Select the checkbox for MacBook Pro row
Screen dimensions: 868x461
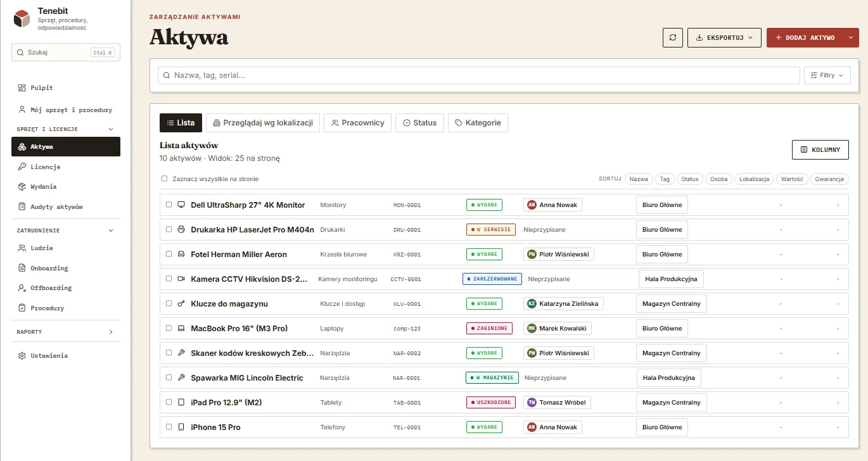coord(169,329)
